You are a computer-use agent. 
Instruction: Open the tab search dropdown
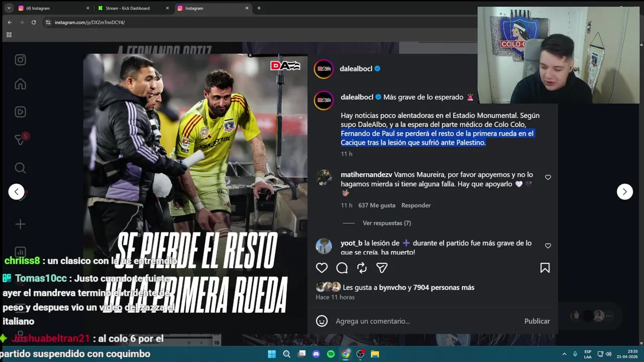[x=9, y=8]
